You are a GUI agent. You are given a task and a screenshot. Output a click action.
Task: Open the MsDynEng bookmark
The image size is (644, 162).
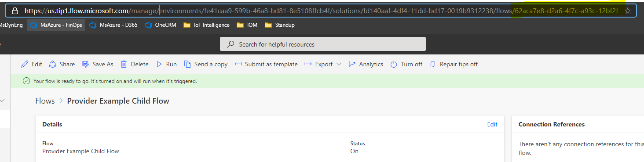[11, 25]
